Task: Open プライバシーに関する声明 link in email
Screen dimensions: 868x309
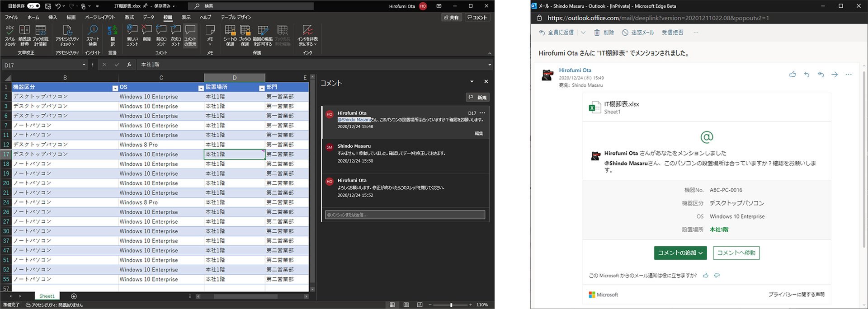Action: point(797,295)
